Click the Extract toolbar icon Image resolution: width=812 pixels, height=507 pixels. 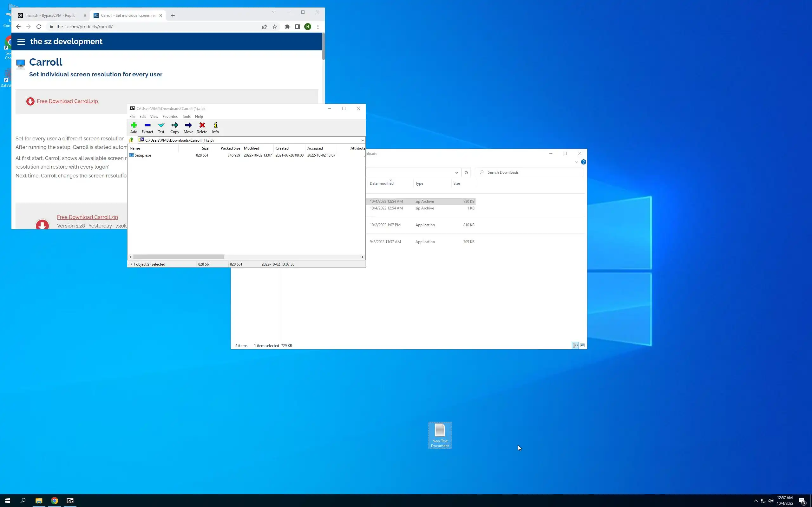point(147,127)
